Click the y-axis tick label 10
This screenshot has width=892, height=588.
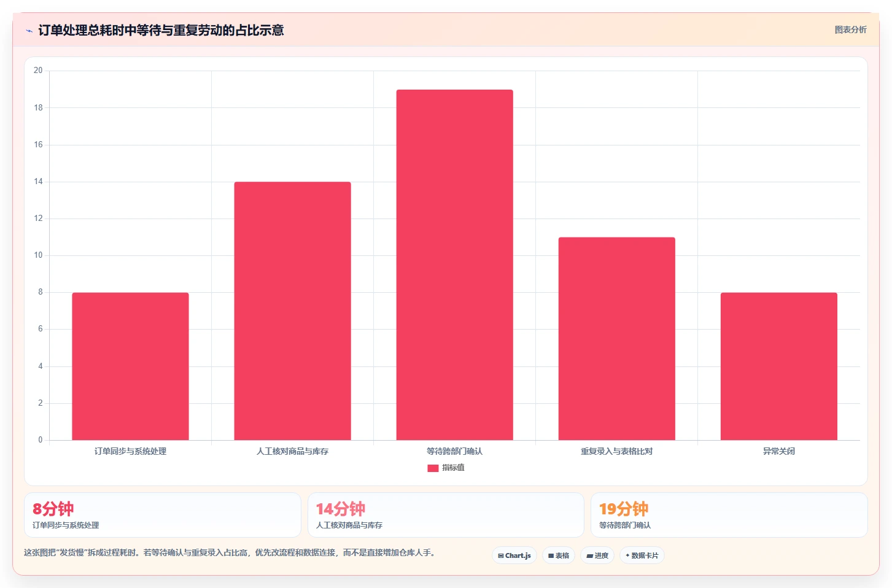click(38, 255)
